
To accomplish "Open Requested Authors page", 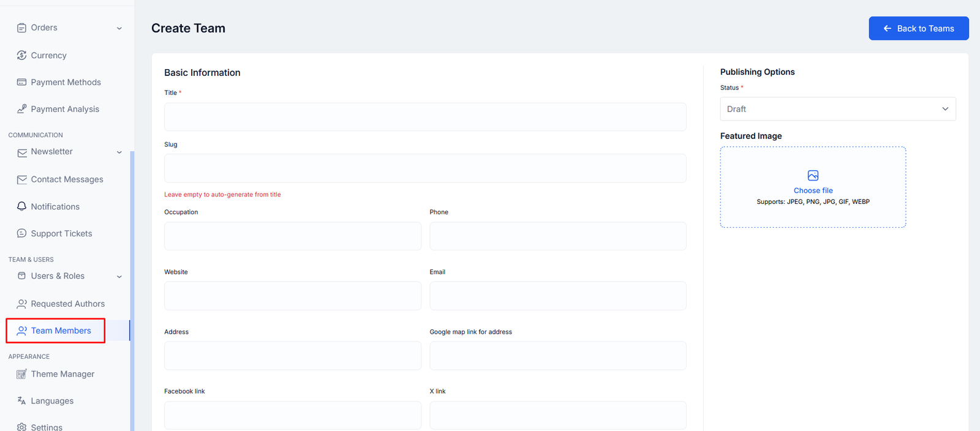I will pos(67,304).
